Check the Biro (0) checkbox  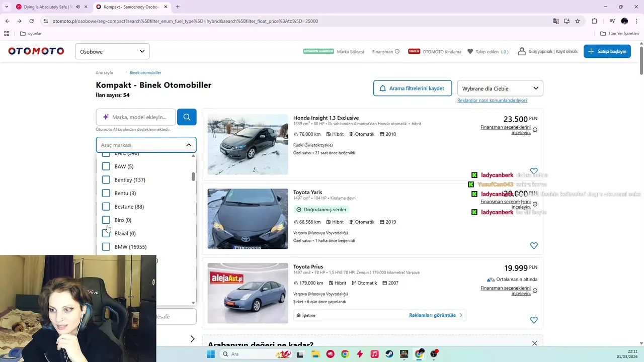click(106, 220)
